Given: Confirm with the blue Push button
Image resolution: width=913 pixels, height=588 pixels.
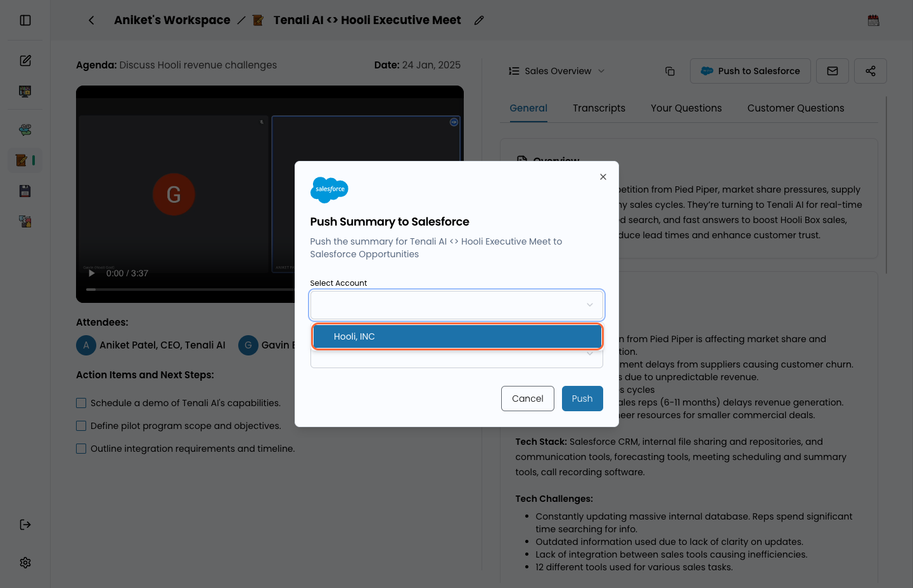Looking at the screenshot, I should [582, 399].
